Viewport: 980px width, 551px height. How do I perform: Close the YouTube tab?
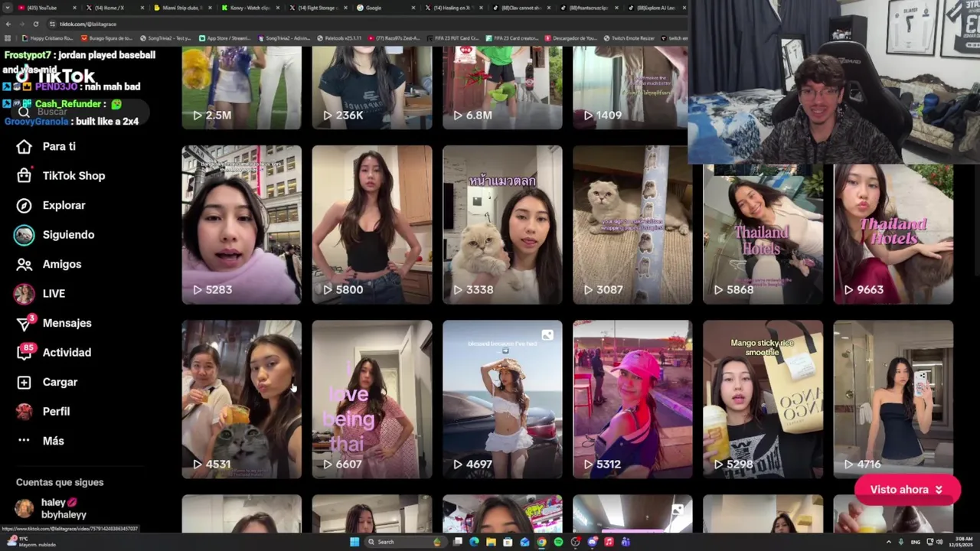pyautogui.click(x=75, y=8)
